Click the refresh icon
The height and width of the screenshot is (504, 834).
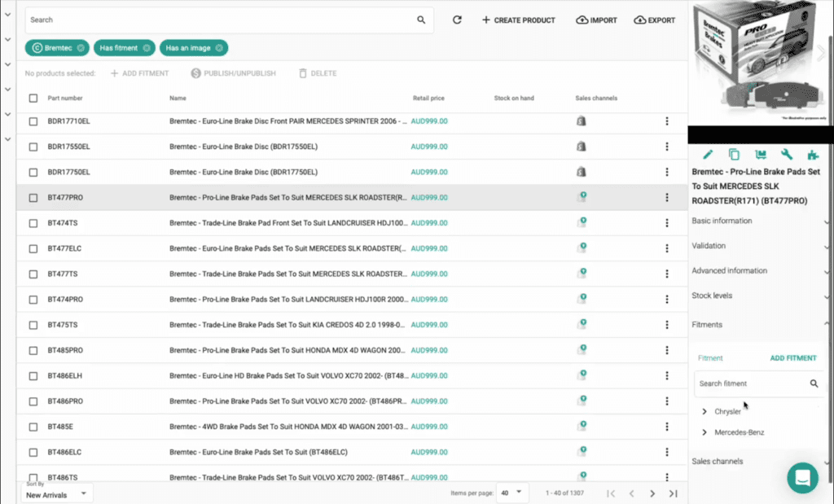(x=457, y=20)
